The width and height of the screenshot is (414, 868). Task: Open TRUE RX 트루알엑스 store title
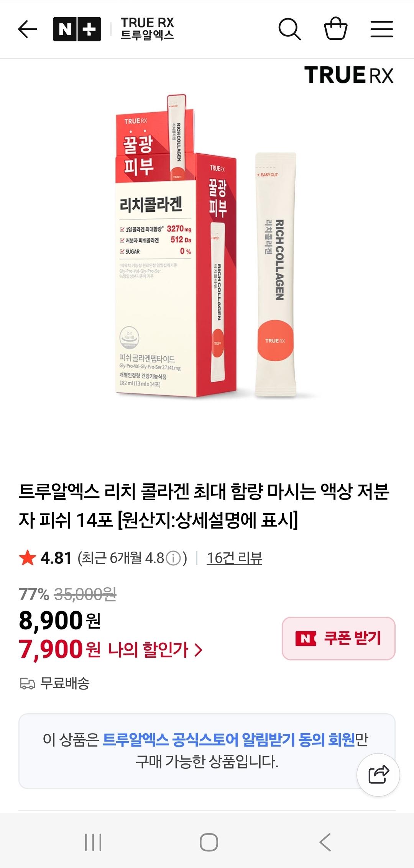click(x=147, y=29)
